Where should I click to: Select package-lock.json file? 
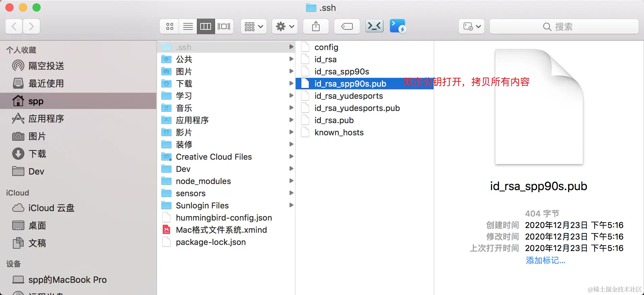226,242
